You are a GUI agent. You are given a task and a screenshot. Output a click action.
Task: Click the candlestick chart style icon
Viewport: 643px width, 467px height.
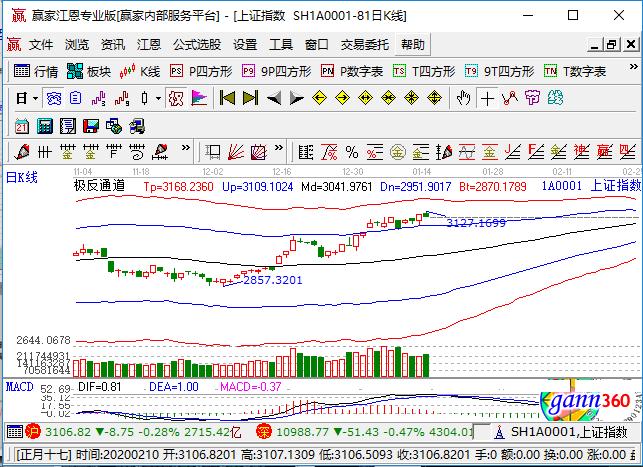[144, 98]
